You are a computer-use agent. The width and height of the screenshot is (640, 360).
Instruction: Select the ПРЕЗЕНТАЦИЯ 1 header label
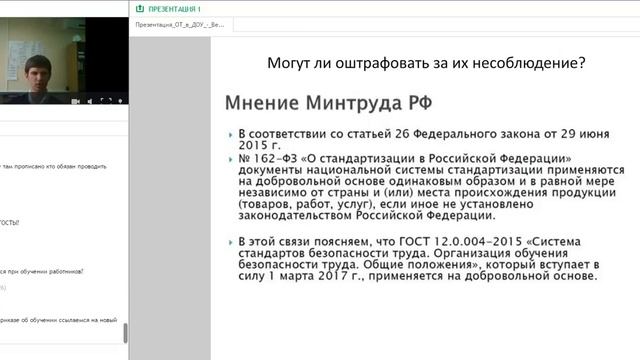[x=174, y=9]
